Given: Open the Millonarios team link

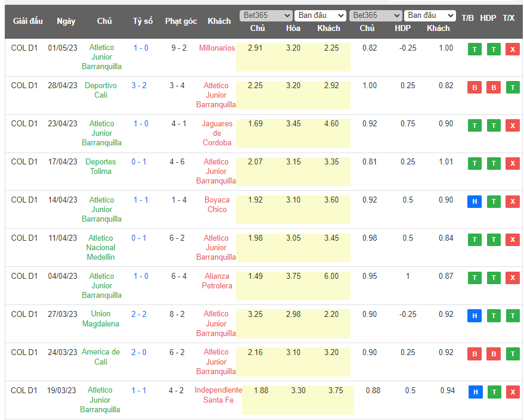Looking at the screenshot, I should (217, 48).
